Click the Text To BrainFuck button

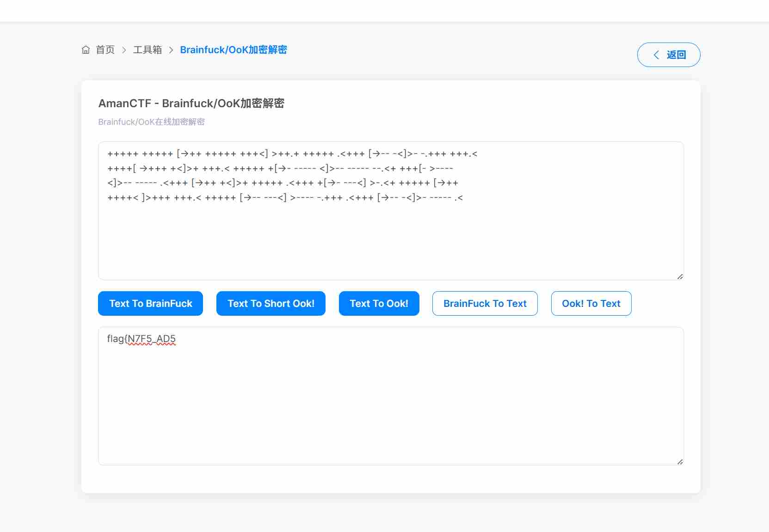(150, 304)
